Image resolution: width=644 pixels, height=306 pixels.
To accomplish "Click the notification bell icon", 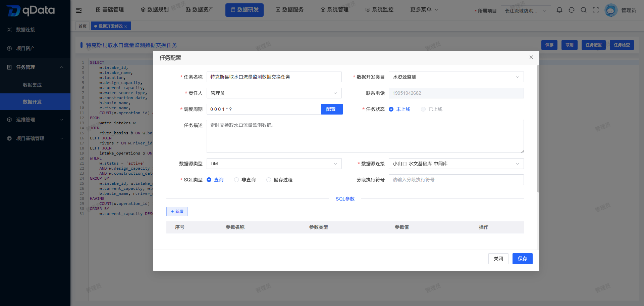I will click(x=559, y=10).
